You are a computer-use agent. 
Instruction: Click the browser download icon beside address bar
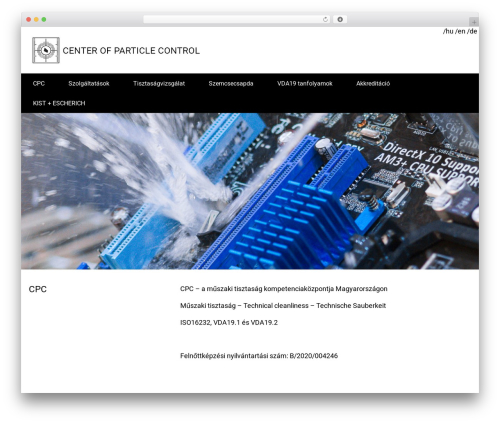click(340, 20)
